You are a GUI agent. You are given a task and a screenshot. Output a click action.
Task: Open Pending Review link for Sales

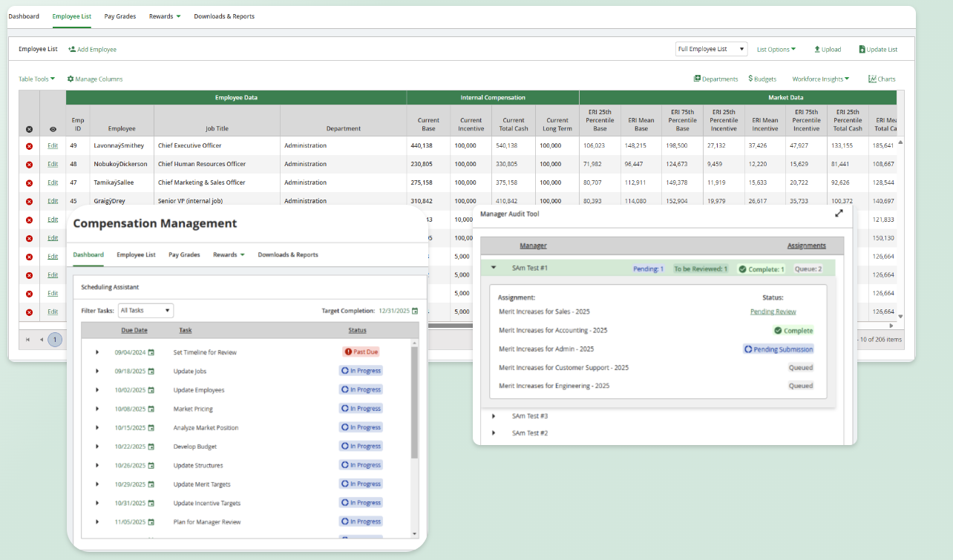773,312
